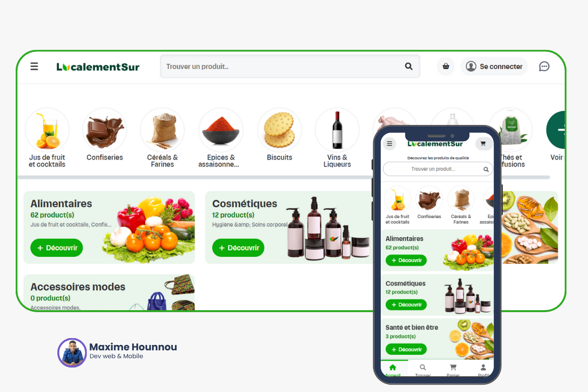This screenshot has height=392, width=588.
Task: Tap Découvrir under Santé et bien être
Action: (406, 349)
